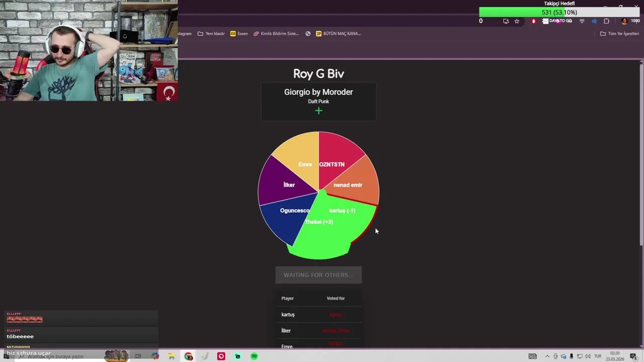Bookmark this page with the star icon

517,21
